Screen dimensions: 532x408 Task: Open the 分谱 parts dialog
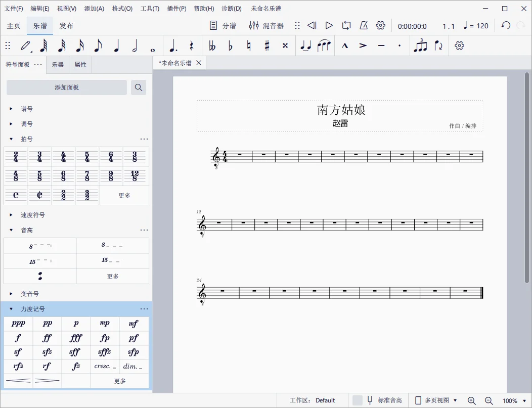(x=223, y=25)
